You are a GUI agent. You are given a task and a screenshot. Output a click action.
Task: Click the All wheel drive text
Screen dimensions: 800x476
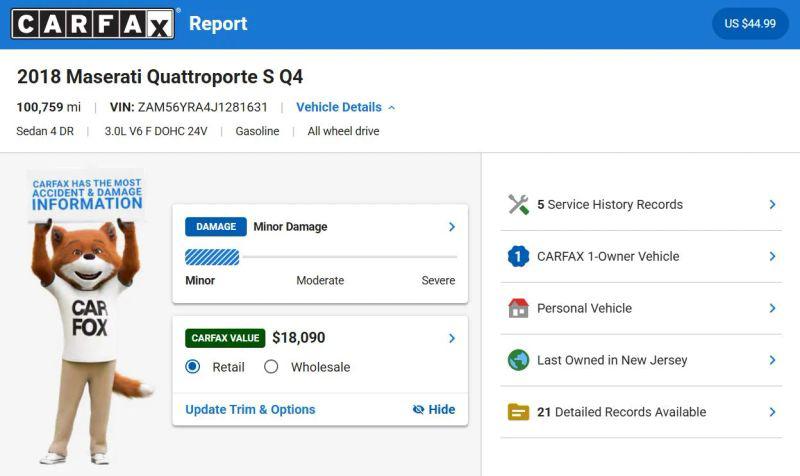pyautogui.click(x=343, y=131)
